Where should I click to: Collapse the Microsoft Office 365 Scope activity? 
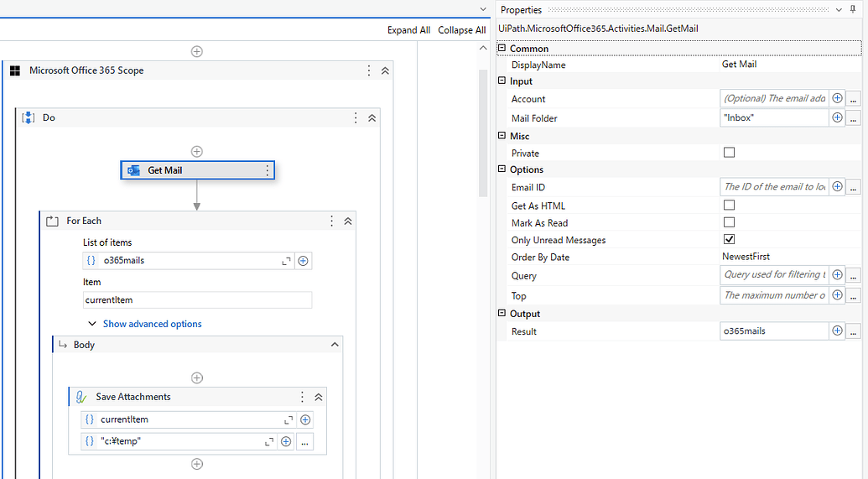385,70
